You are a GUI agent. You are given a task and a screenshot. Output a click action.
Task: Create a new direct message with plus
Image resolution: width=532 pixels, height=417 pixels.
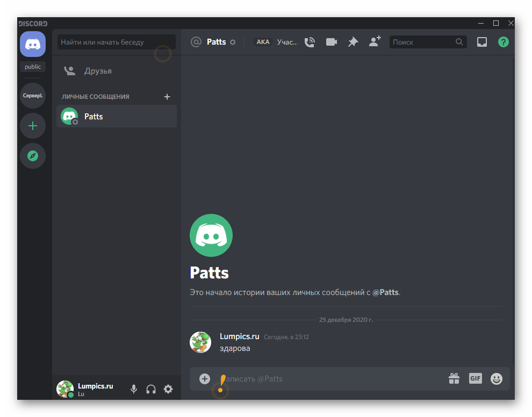click(x=167, y=97)
